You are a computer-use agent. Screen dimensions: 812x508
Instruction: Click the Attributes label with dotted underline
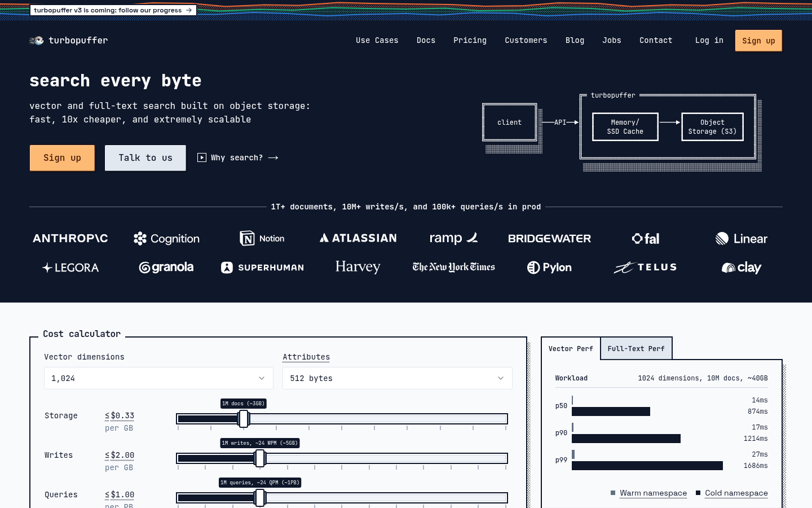point(306,357)
